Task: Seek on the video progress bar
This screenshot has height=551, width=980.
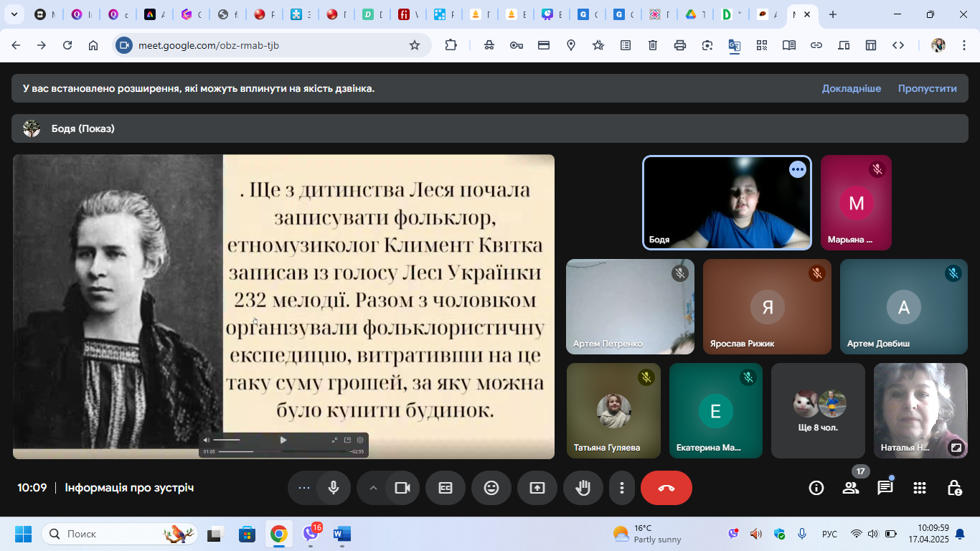Action: (x=283, y=451)
